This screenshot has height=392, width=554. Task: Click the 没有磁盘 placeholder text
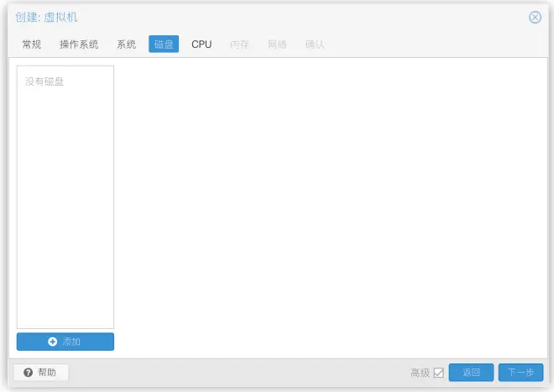44,81
